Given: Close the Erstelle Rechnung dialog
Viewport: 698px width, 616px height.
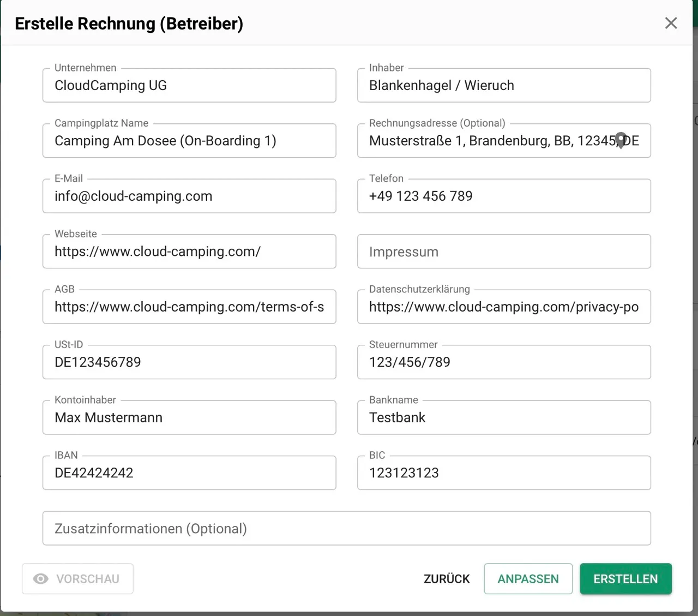Looking at the screenshot, I should [671, 23].
